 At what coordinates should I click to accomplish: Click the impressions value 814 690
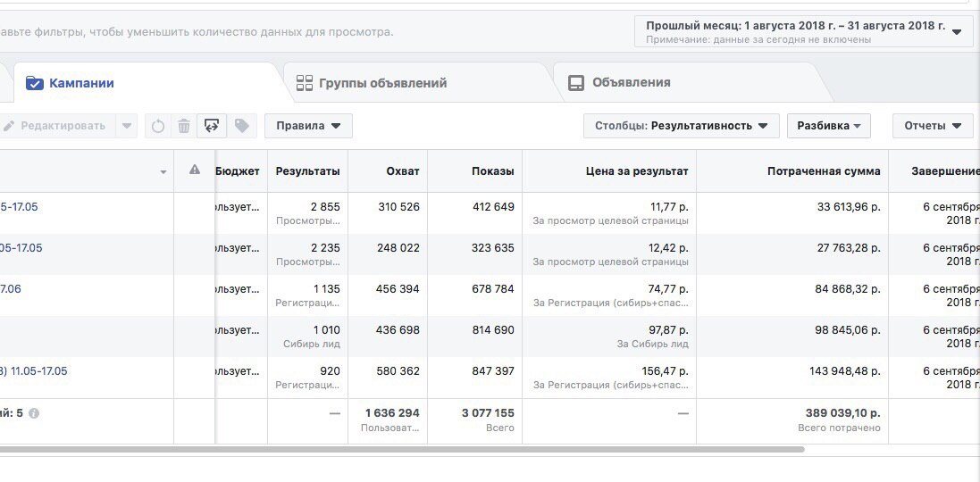(x=493, y=329)
